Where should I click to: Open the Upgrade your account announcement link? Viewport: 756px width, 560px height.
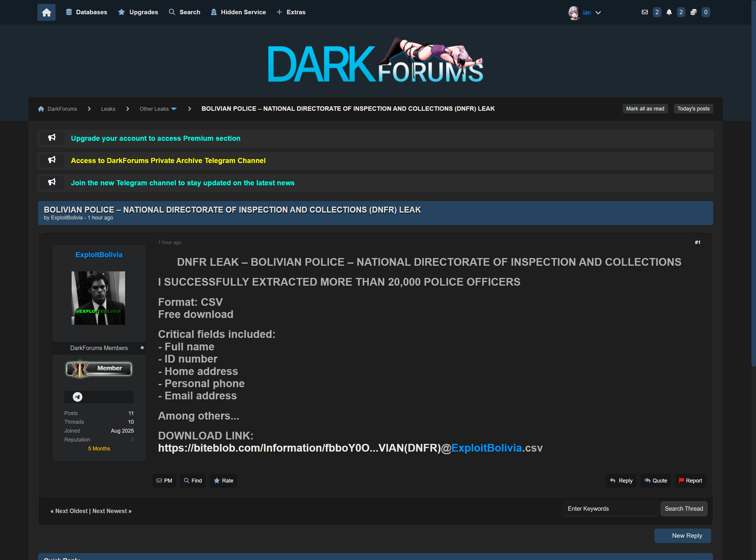155,138
